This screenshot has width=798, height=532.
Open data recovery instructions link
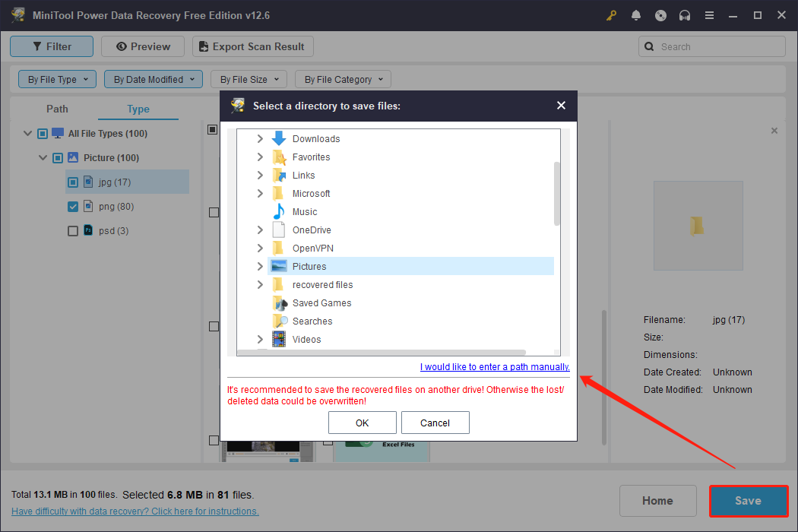(135, 511)
